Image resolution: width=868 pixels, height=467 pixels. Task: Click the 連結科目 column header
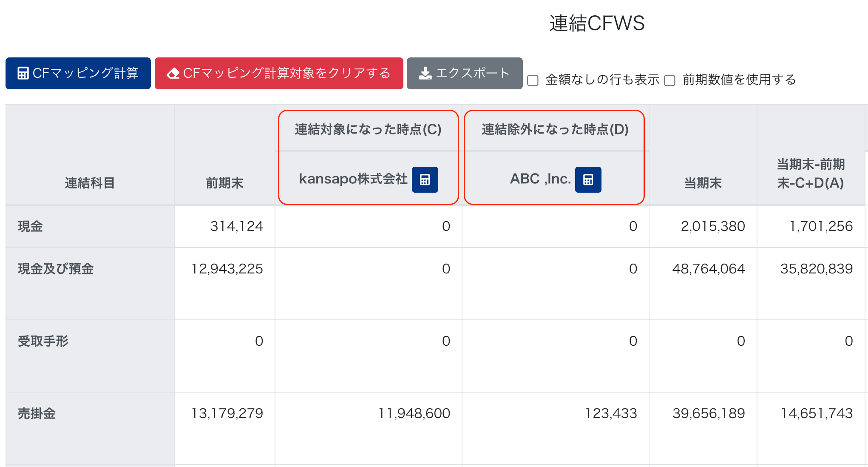click(x=90, y=183)
